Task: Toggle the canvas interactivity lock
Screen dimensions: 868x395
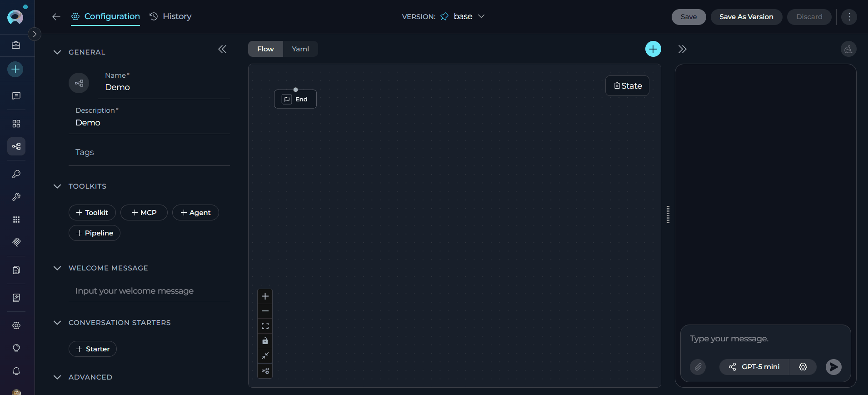Action: point(265,341)
